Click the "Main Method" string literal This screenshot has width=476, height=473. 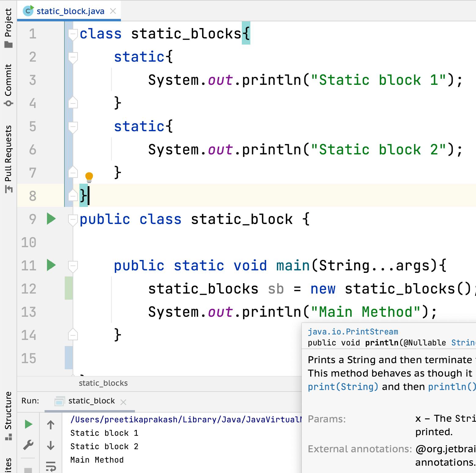pyautogui.click(x=365, y=312)
